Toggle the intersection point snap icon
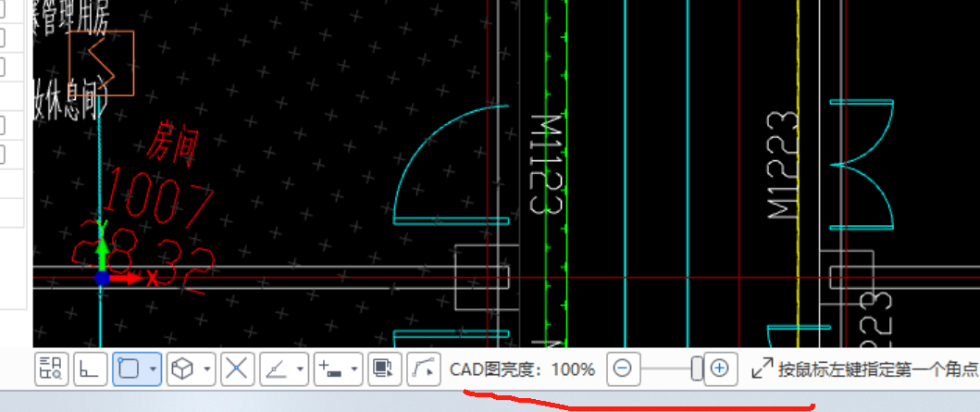Viewport: 980px width, 412px height. [237, 368]
